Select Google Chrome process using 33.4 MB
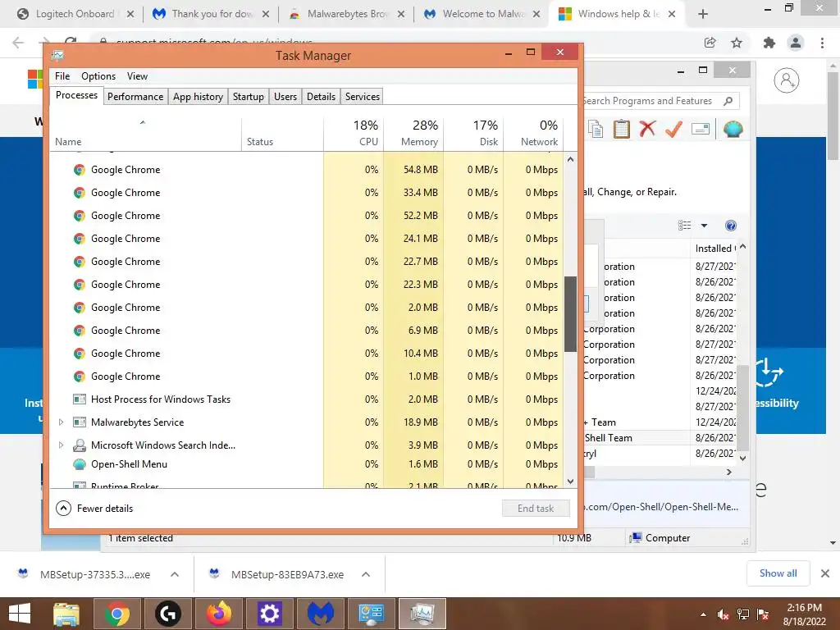The width and height of the screenshot is (840, 630). pos(307,193)
